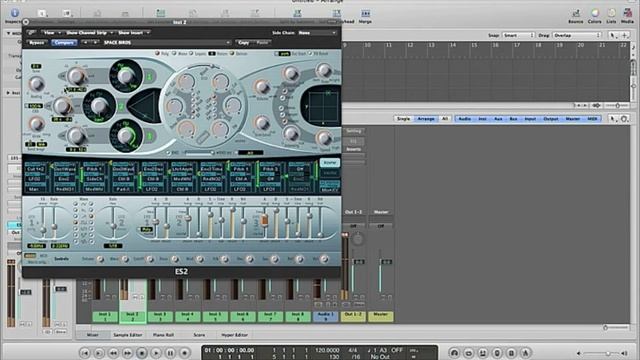Click ES2 oscillator 3 number button

click(149, 136)
